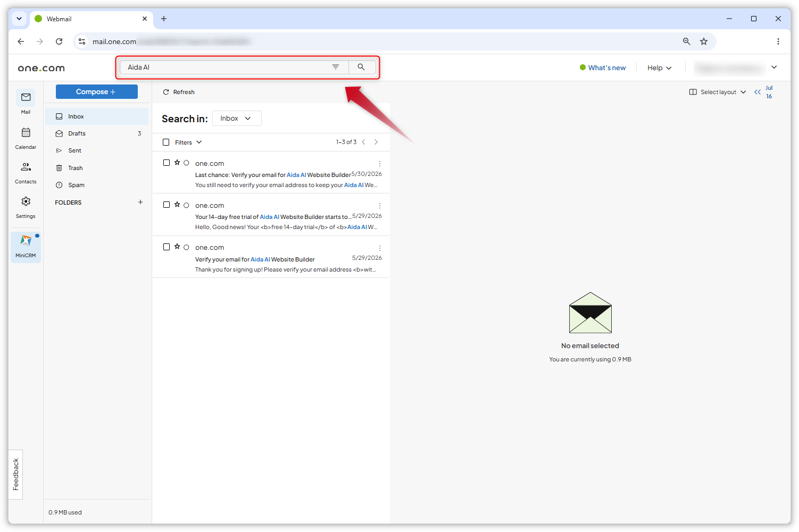
Task: Click the '1–3 of 3' result count
Action: [346, 142]
